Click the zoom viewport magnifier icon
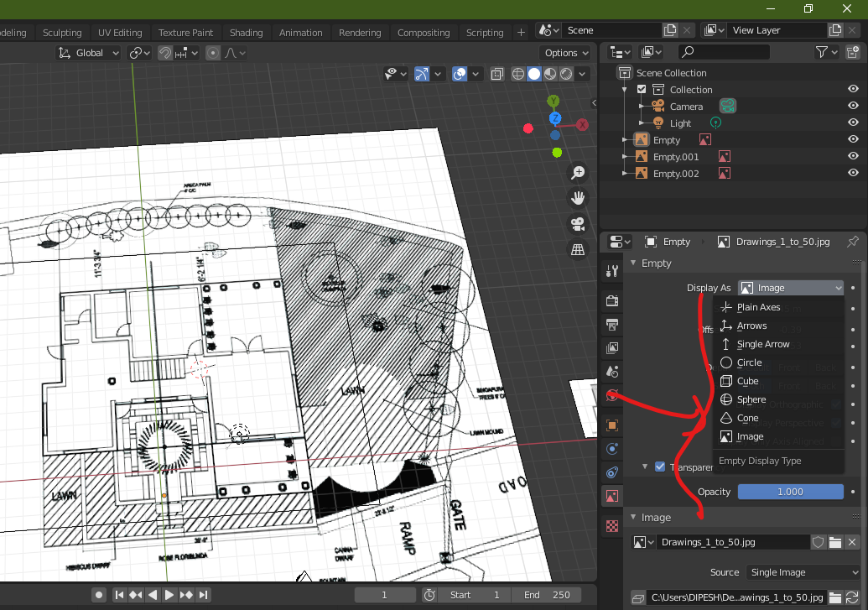Viewport: 868px width, 610px height. pyautogui.click(x=578, y=173)
